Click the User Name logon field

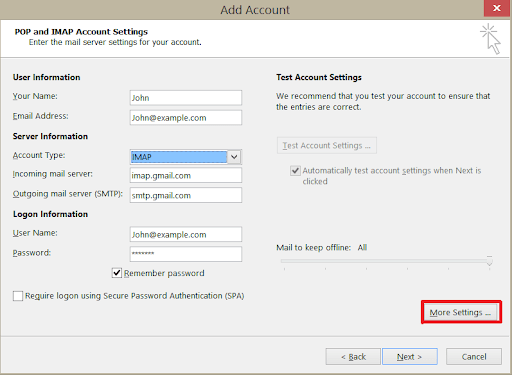point(186,234)
